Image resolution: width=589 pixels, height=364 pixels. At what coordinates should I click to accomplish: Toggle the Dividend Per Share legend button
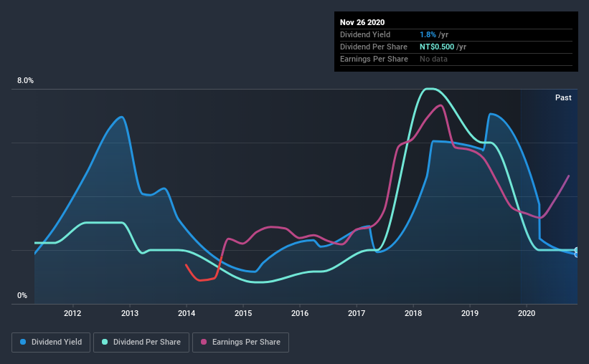141,343
